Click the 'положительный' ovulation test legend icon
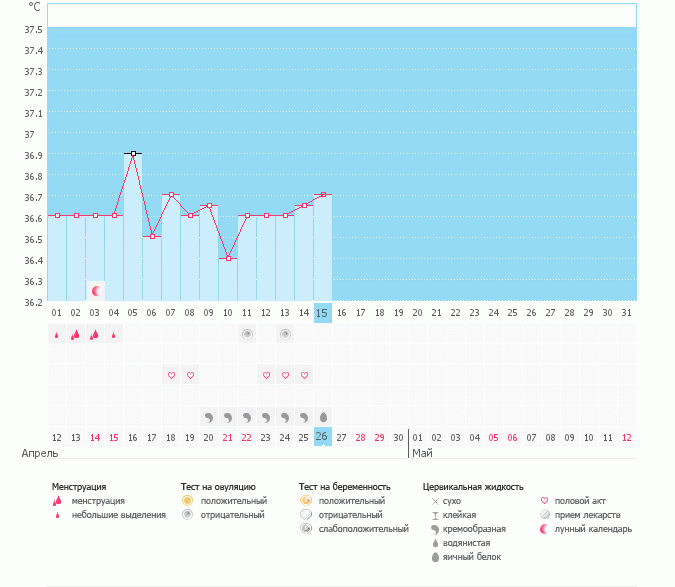The width and height of the screenshot is (675, 587). tap(187, 500)
